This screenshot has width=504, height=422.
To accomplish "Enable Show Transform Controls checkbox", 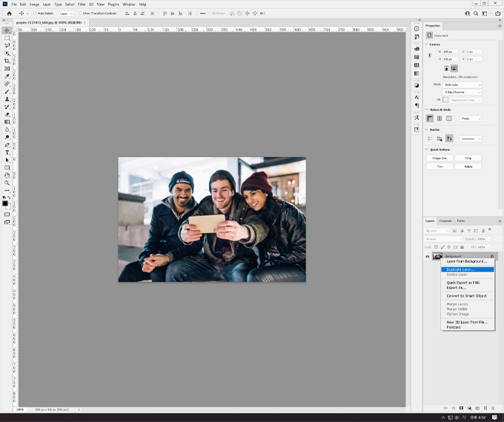I will (80, 13).
